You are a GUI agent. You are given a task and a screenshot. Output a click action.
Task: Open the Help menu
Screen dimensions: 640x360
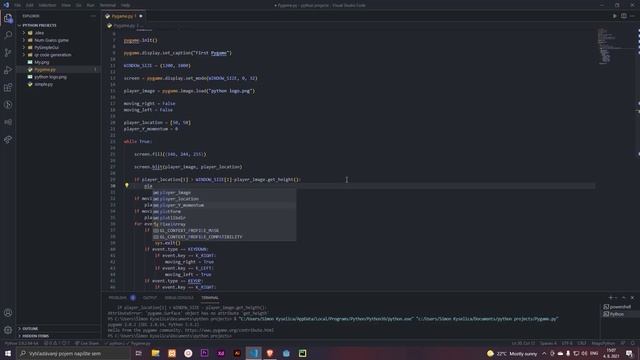click(x=125, y=5)
